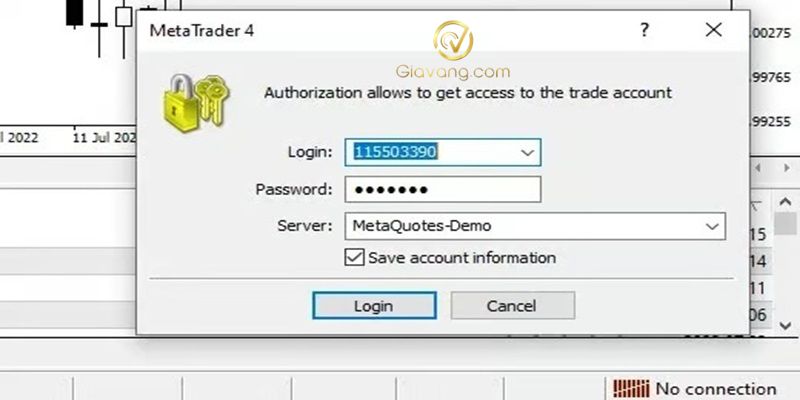Close the MetaTrader 4 authorization dialog
Image resolution: width=800 pixels, height=400 pixels.
coord(713,30)
